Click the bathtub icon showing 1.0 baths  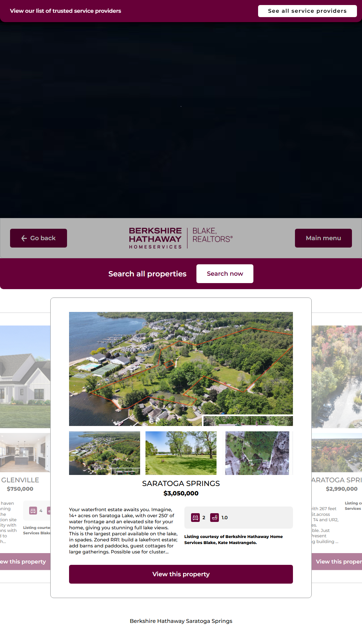[215, 518]
